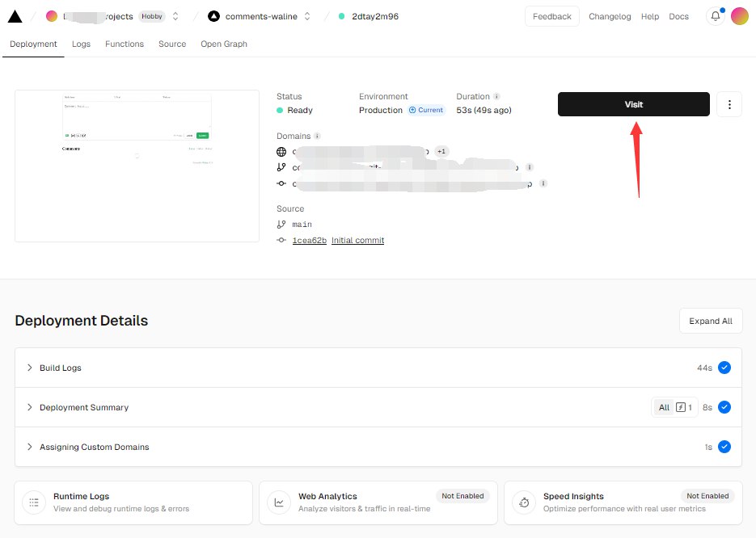Open the three-dot deployment options menu
The height and width of the screenshot is (538, 756).
[729, 104]
